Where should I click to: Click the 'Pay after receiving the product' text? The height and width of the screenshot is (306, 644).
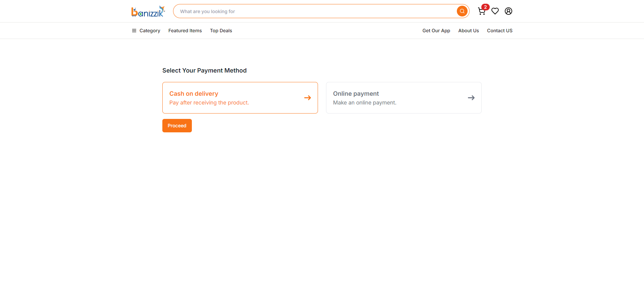[x=209, y=103]
